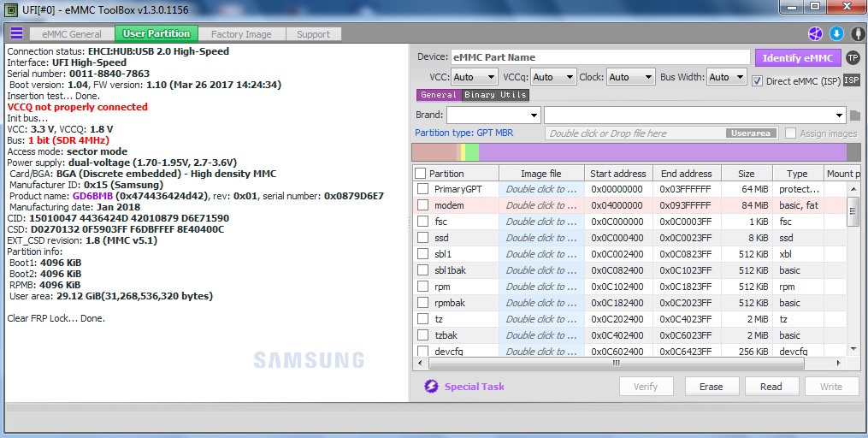Viewport: 868px width, 438px height.
Task: Switch to Factory Image tab
Action: coord(241,33)
